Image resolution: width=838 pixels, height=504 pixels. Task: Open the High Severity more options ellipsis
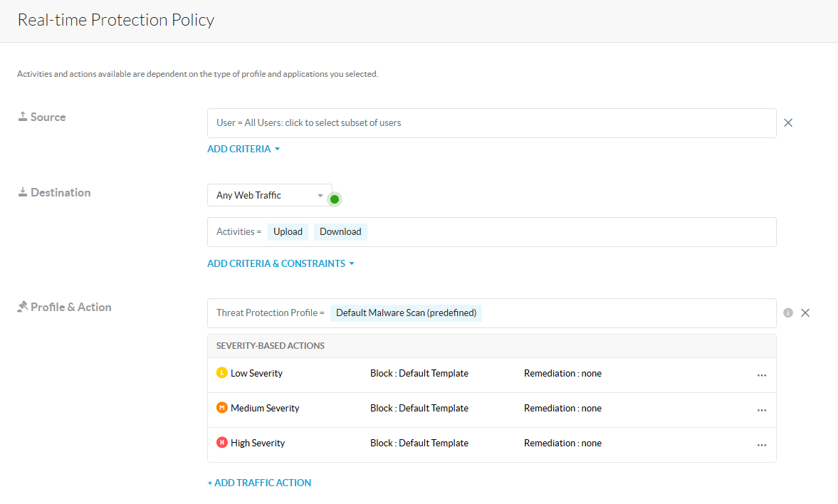[x=762, y=445]
